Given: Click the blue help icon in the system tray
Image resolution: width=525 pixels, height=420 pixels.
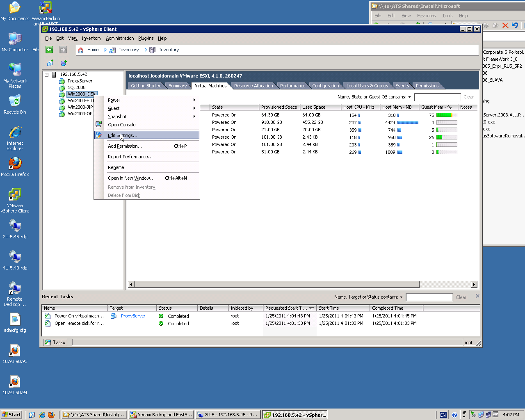Looking at the screenshot, I should click(x=454, y=415).
